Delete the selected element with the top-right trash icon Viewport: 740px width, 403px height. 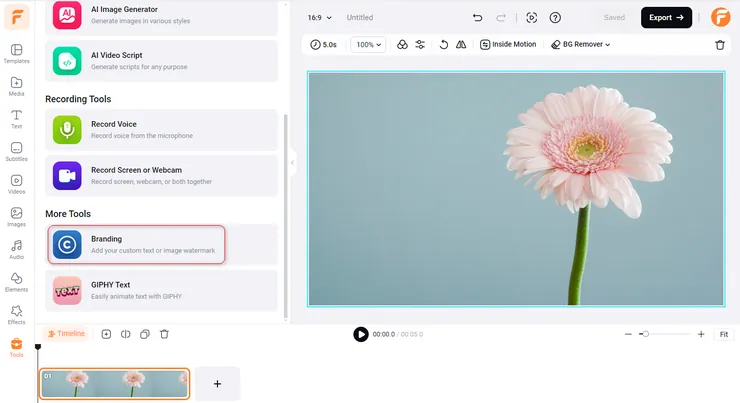coord(720,45)
